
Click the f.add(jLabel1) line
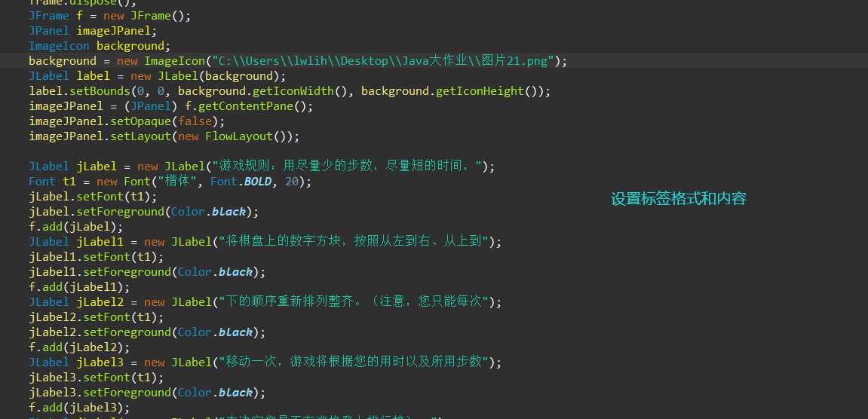tap(79, 286)
